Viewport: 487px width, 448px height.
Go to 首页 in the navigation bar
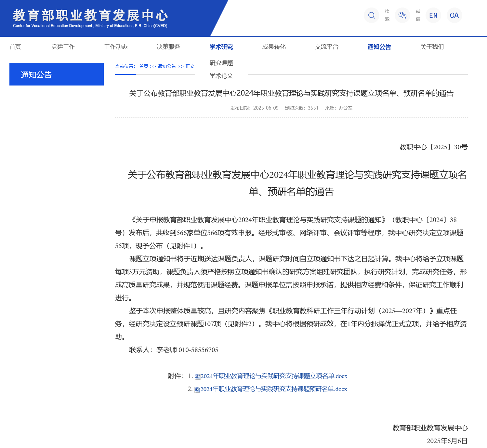15,47
